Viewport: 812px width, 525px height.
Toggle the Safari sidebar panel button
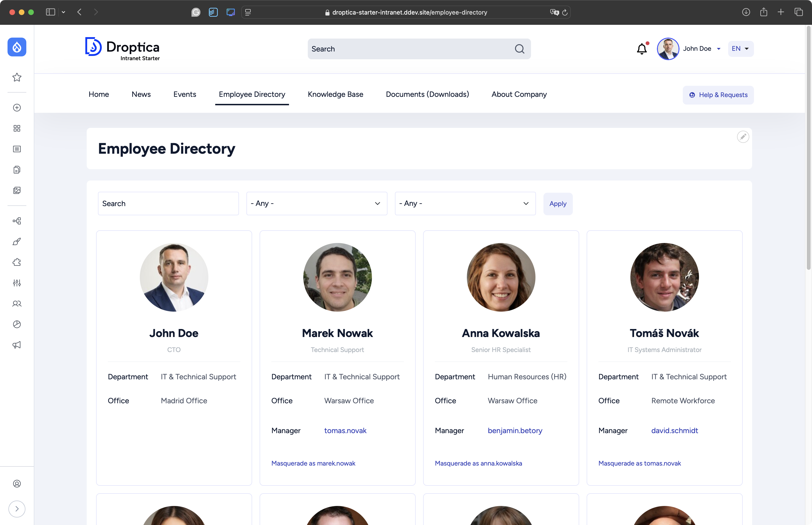[51, 12]
